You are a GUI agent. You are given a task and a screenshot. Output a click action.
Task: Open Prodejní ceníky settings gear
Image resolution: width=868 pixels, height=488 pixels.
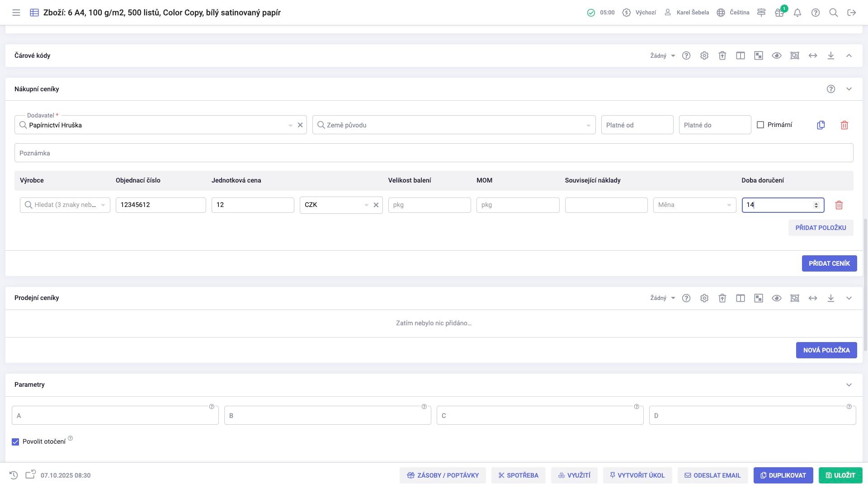tap(704, 298)
